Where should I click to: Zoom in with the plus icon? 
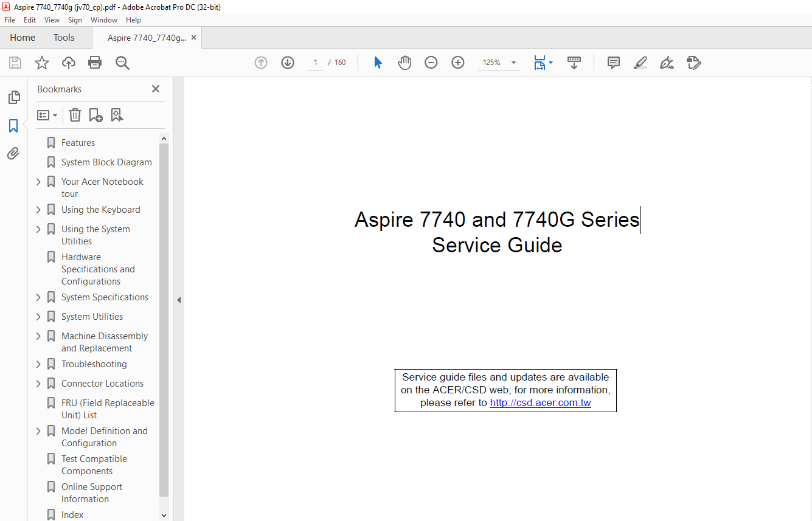click(458, 63)
